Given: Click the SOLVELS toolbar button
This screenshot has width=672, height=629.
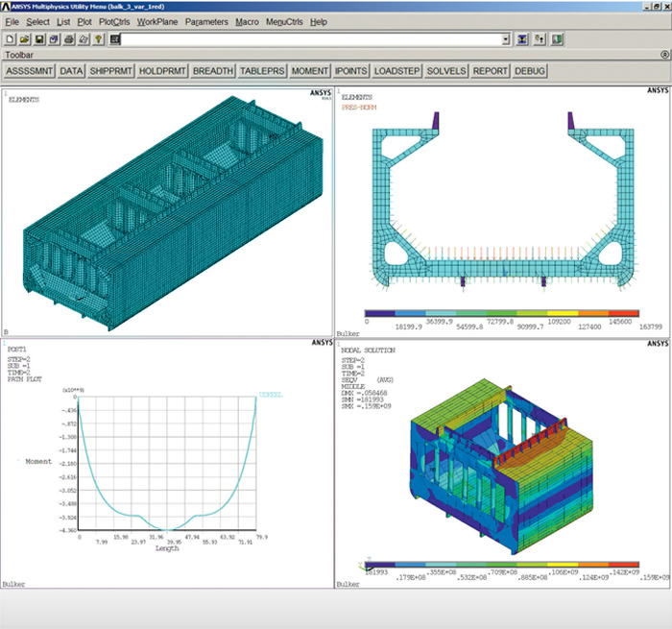Looking at the screenshot, I should click(446, 71).
